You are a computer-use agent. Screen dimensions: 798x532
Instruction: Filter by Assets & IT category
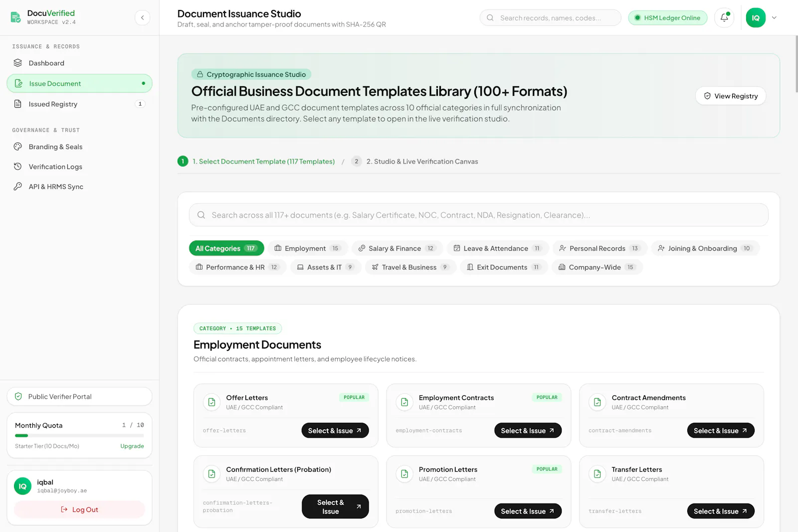[326, 267]
